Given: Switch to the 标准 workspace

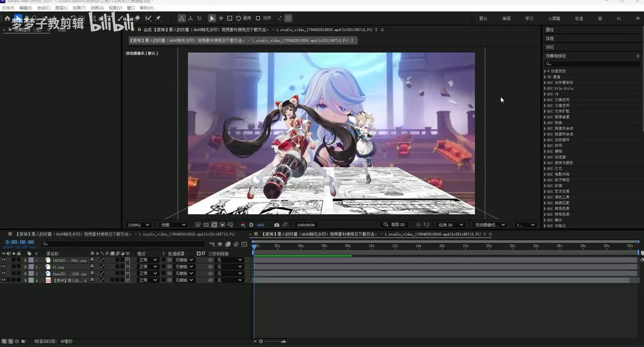Looking at the screenshot, I should pos(579,19).
